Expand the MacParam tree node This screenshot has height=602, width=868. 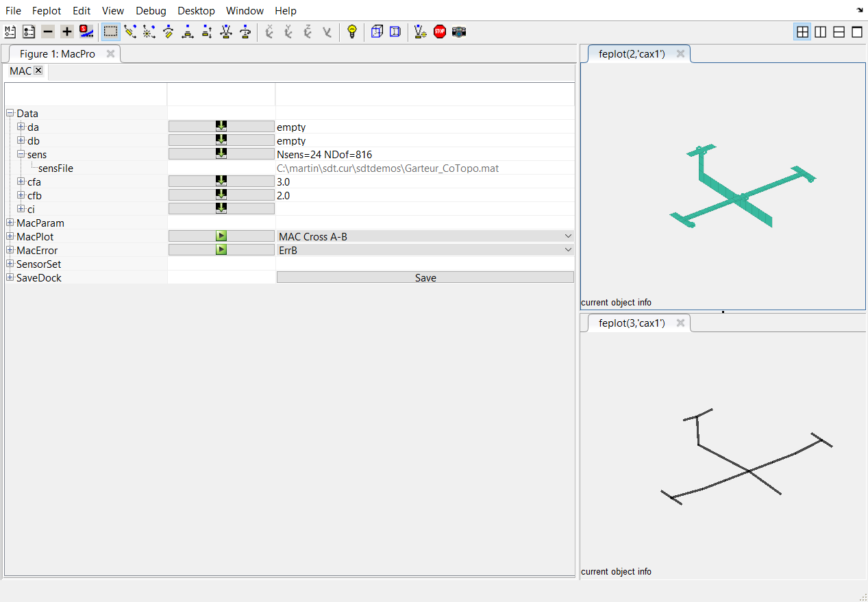[x=10, y=223]
